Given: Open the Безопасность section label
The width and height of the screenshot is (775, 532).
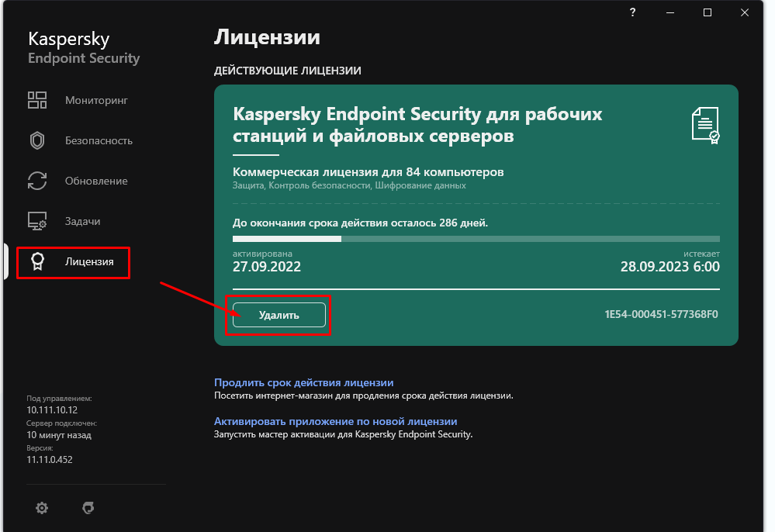Looking at the screenshot, I should (x=99, y=140).
